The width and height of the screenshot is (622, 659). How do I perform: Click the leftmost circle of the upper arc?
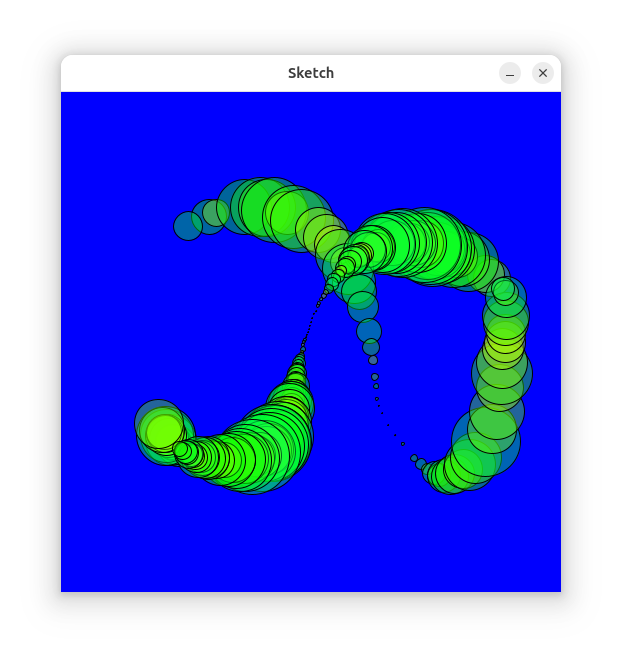pyautogui.click(x=187, y=226)
